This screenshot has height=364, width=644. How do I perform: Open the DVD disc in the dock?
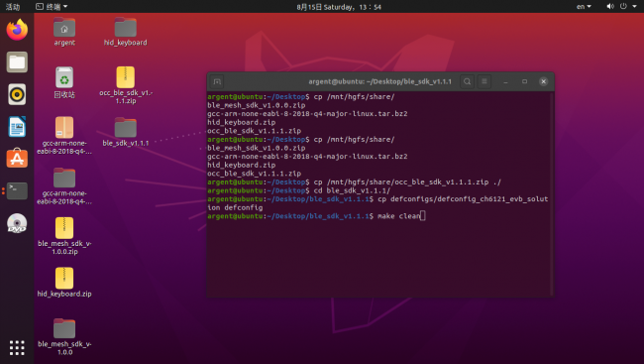pos(17,223)
